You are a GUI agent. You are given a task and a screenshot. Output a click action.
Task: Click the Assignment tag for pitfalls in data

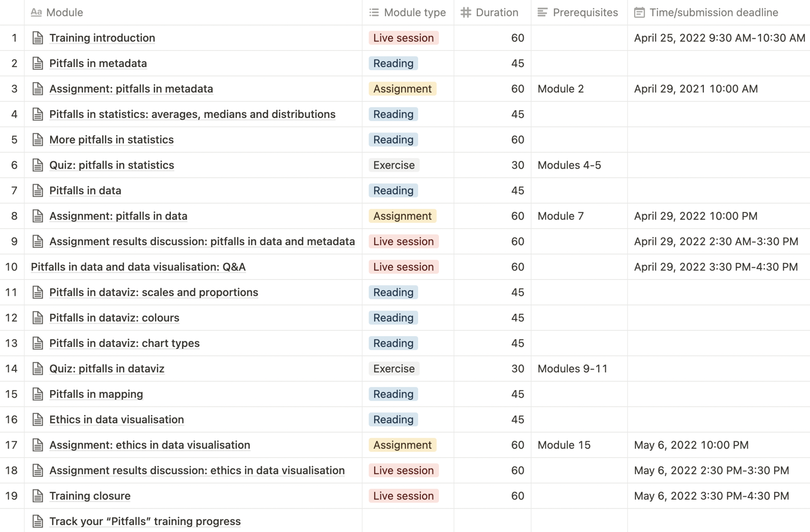pos(402,216)
